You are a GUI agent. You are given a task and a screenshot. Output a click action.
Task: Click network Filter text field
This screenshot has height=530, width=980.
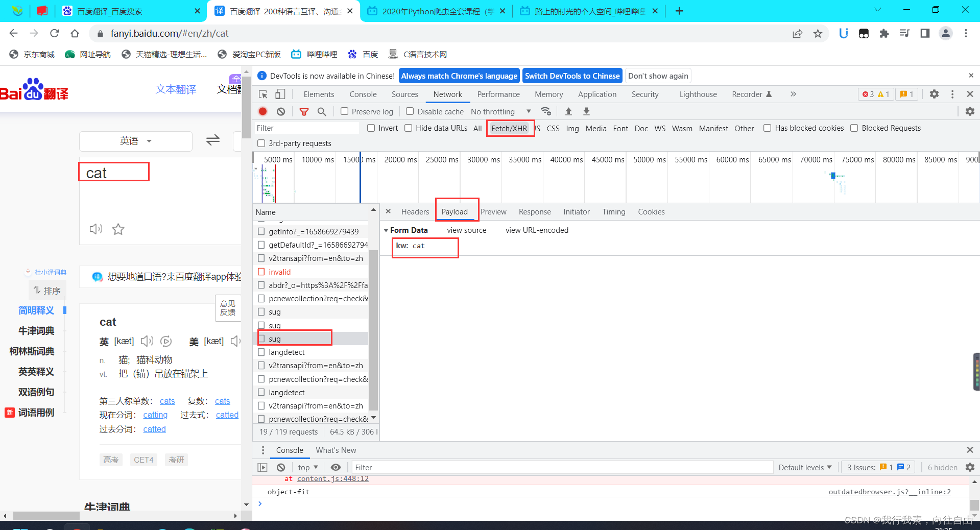[x=306, y=128]
